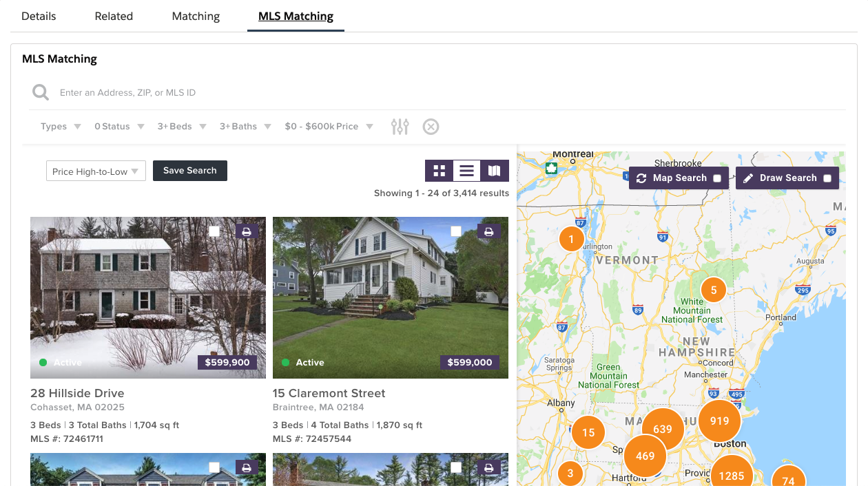Image resolution: width=868 pixels, height=486 pixels.
Task: Open the 28 Hillside Drive listing
Action: pos(77,393)
